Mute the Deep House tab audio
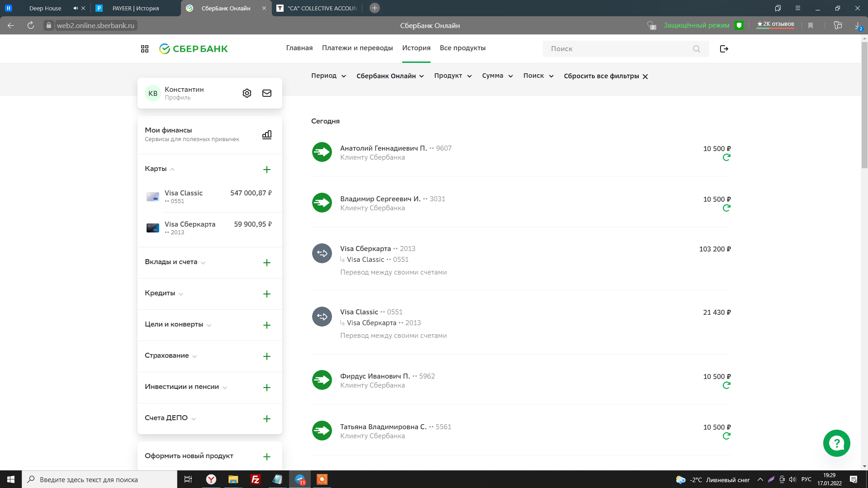The width and height of the screenshot is (868, 488). [76, 8]
